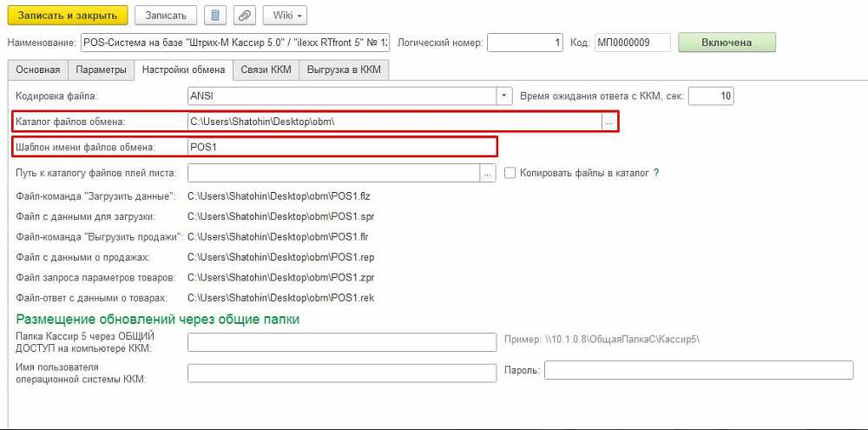Focus the 'Наименование' text field

click(x=234, y=43)
